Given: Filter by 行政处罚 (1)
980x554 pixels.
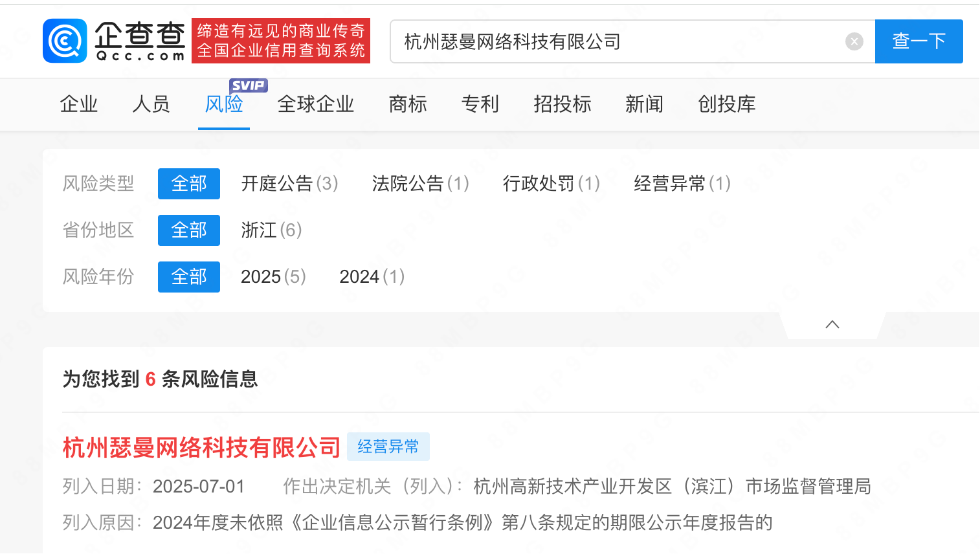Looking at the screenshot, I should point(551,184).
